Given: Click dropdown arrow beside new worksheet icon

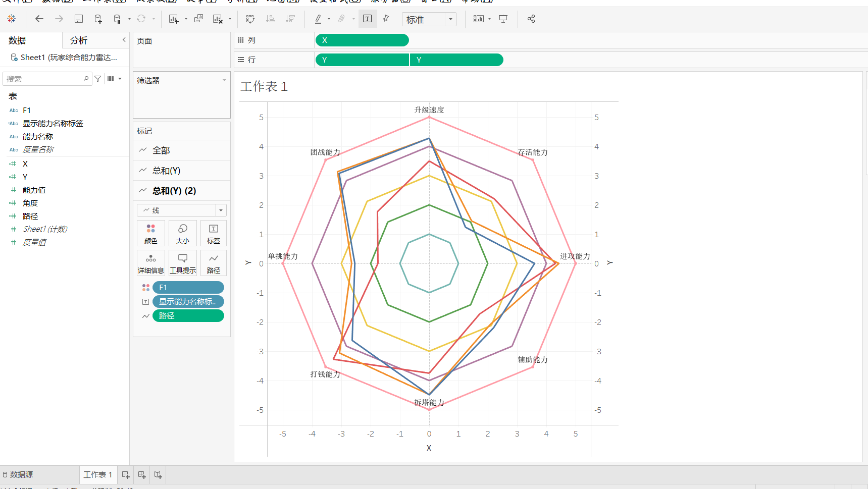Looking at the screenshot, I should tap(186, 19).
